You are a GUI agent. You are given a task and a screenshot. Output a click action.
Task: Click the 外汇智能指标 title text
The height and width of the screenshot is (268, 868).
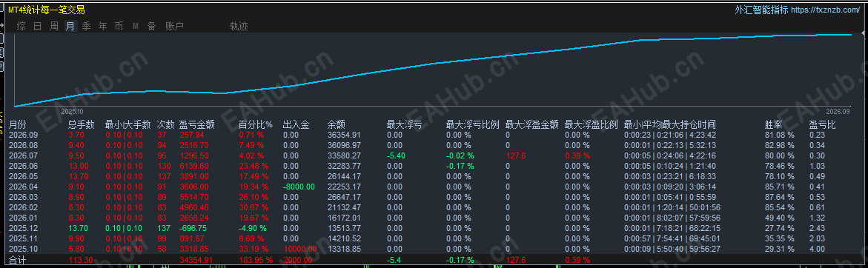(x=761, y=10)
